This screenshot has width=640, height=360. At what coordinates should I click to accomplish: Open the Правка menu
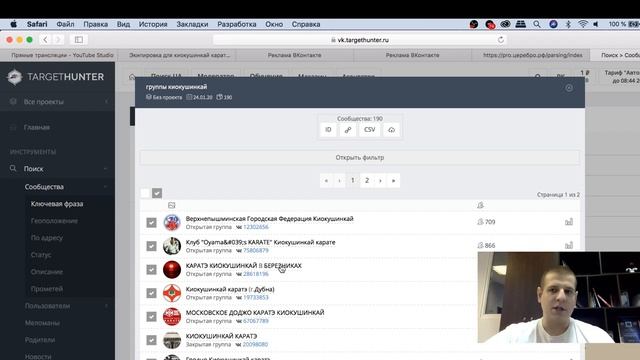[x=96, y=24]
